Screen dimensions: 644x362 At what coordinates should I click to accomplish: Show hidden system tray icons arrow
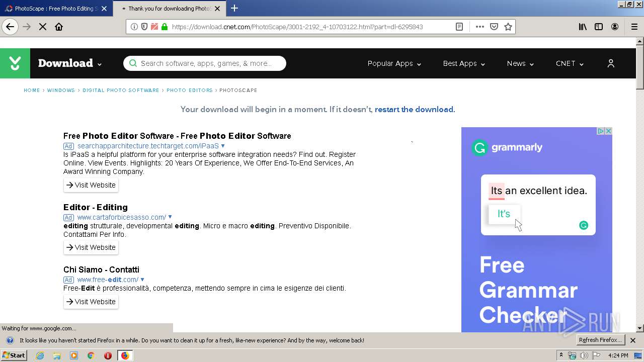561,355
